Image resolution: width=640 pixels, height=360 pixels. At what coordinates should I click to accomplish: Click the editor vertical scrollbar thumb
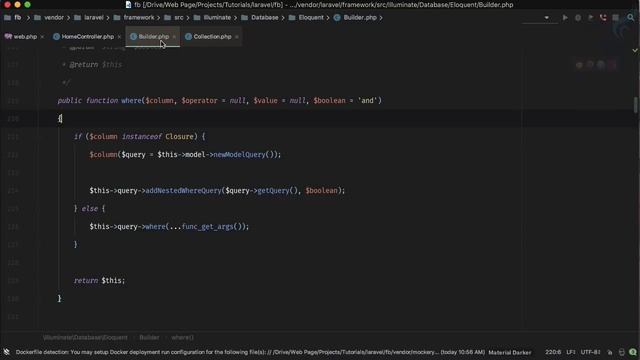pos(635,104)
